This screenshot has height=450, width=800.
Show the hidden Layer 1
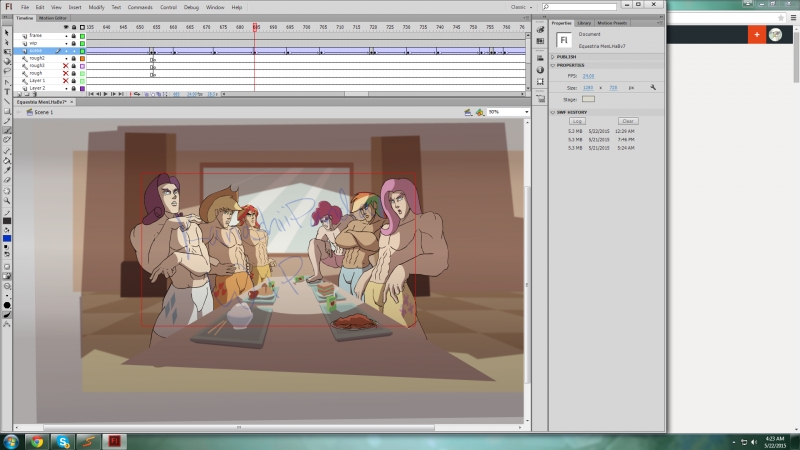pos(65,81)
